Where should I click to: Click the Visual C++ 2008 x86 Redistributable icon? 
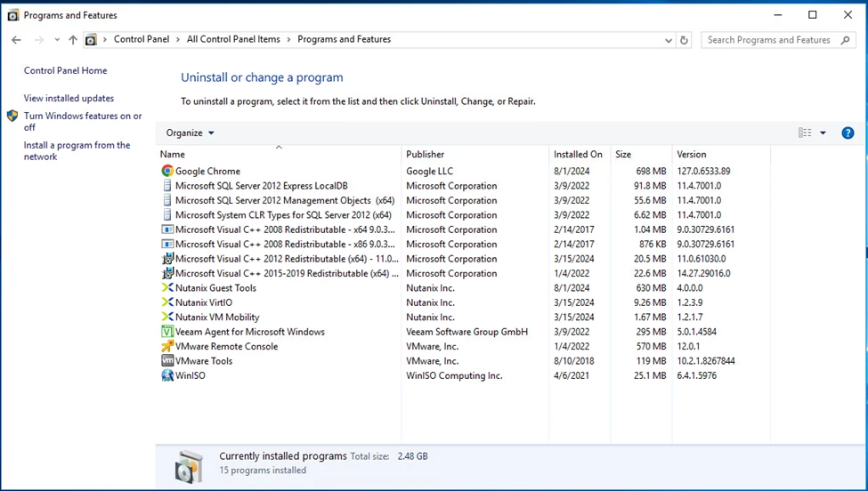[x=167, y=244]
